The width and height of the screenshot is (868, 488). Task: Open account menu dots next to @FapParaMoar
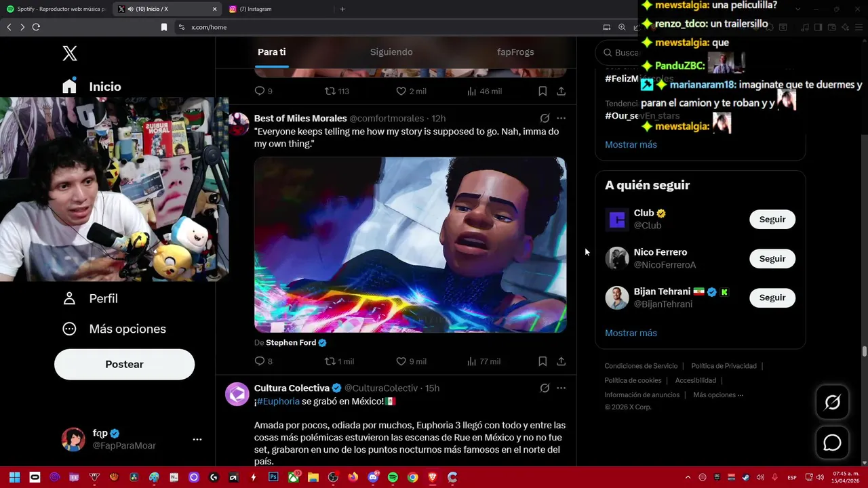pyautogui.click(x=197, y=439)
